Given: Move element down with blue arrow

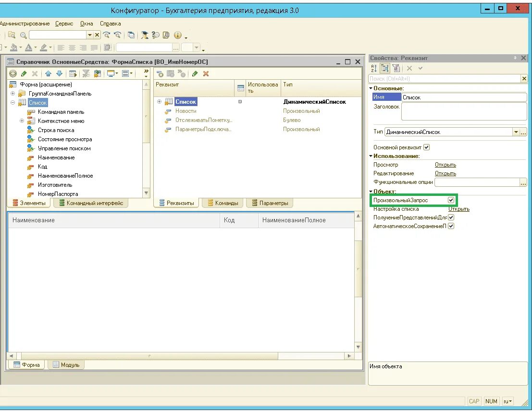Looking at the screenshot, I should click(60, 73).
